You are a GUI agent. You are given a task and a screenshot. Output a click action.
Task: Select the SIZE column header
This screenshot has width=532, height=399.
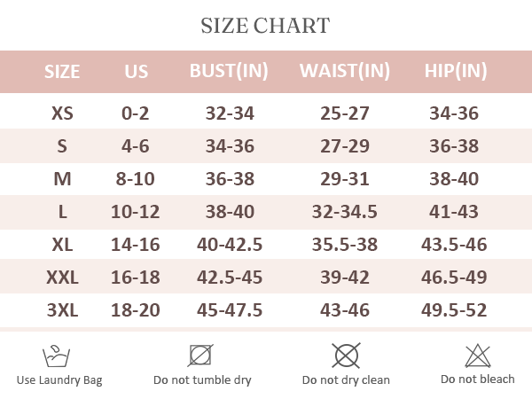(62, 72)
